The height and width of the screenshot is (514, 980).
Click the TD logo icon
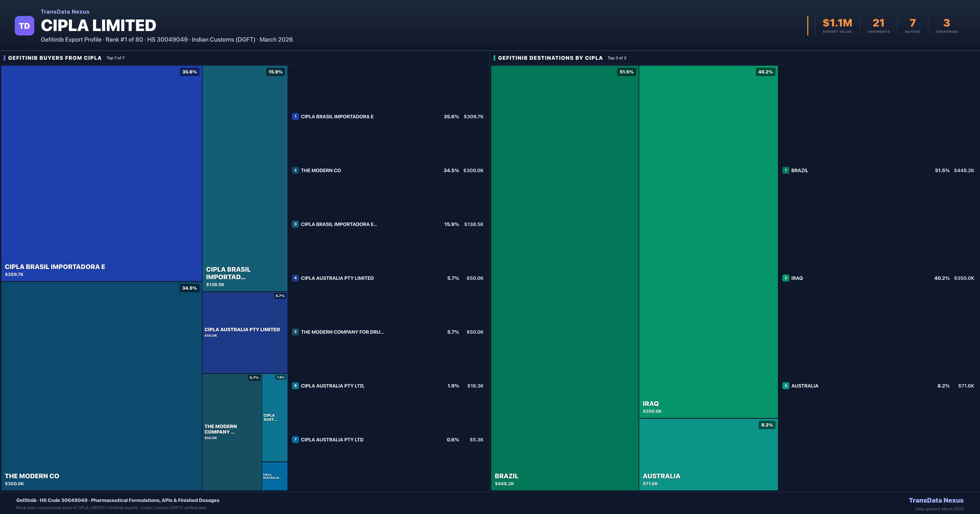[x=24, y=25]
